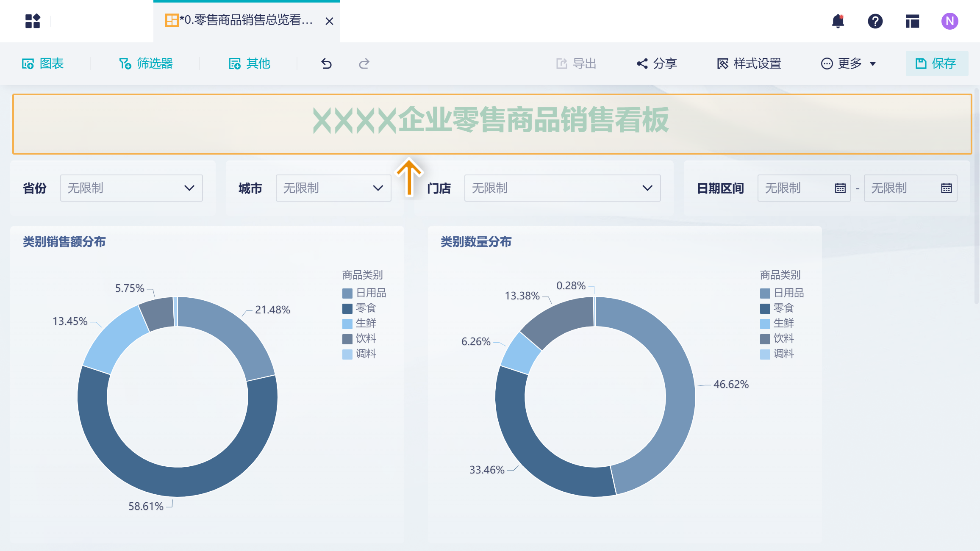This screenshot has width=980, height=551.
Task: Click the notification bell icon
Action: click(838, 21)
